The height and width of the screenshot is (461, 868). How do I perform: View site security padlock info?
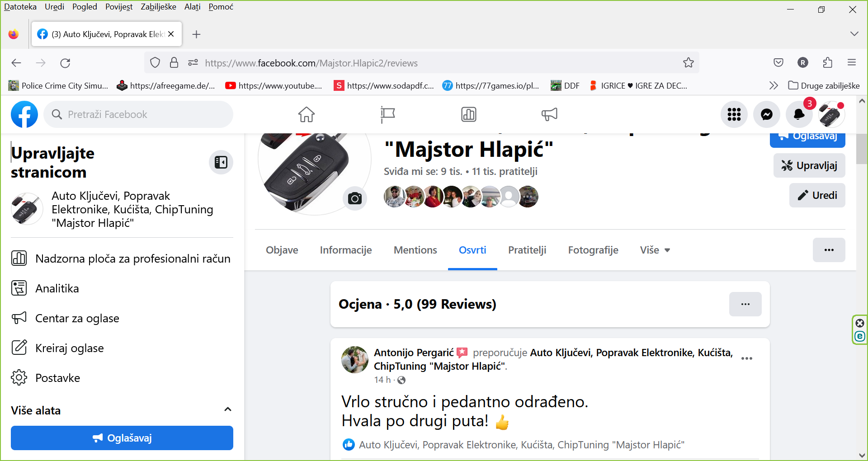point(174,63)
